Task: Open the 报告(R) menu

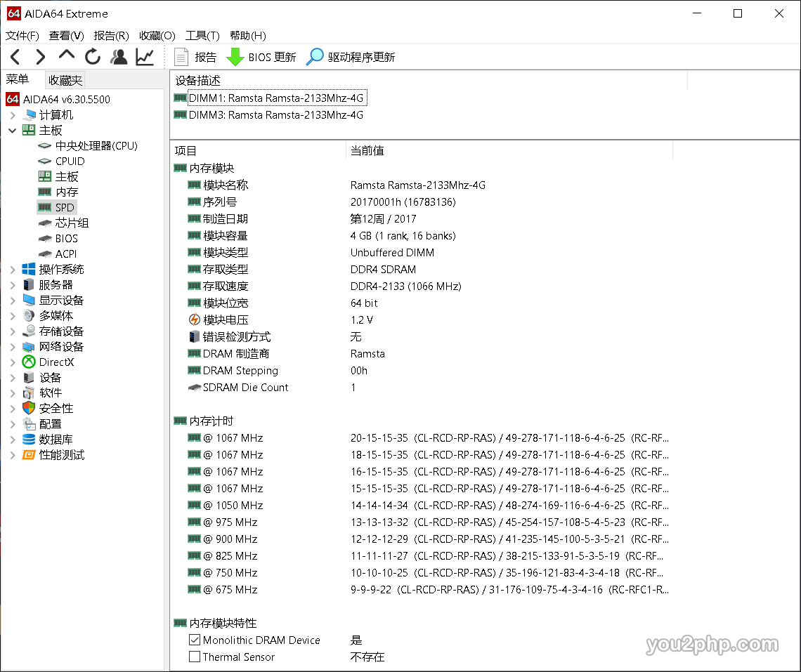Action: pyautogui.click(x=111, y=36)
